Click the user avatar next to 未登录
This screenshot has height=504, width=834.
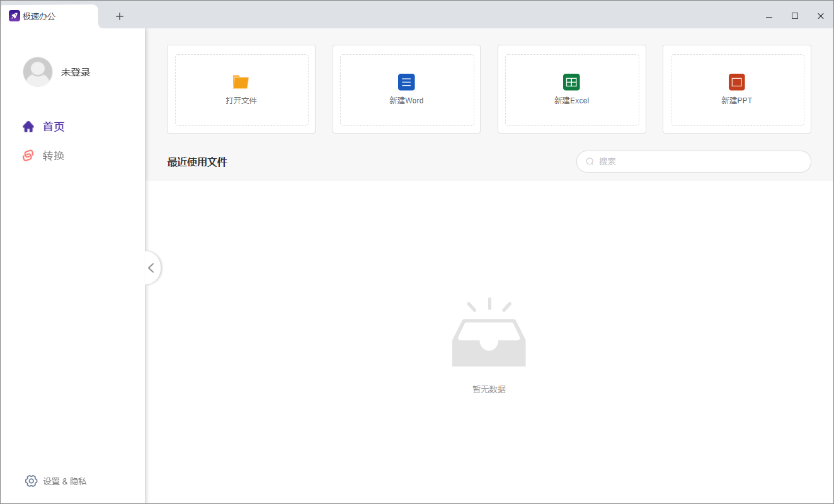coord(38,72)
